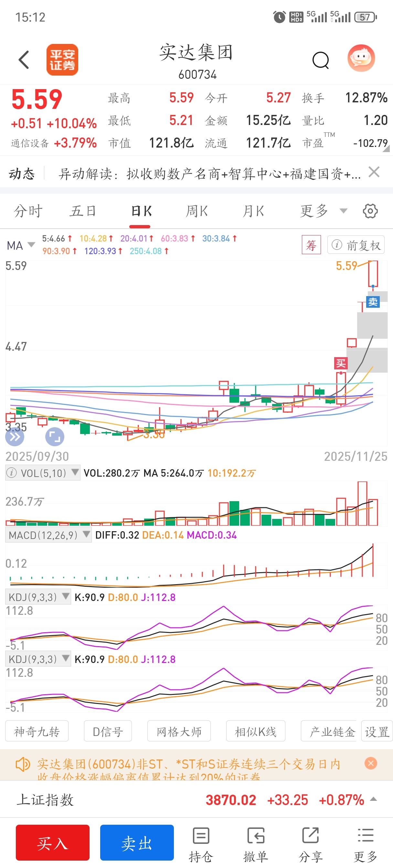
Task: Toggle 前复权 adjustment mode
Action: (x=356, y=245)
